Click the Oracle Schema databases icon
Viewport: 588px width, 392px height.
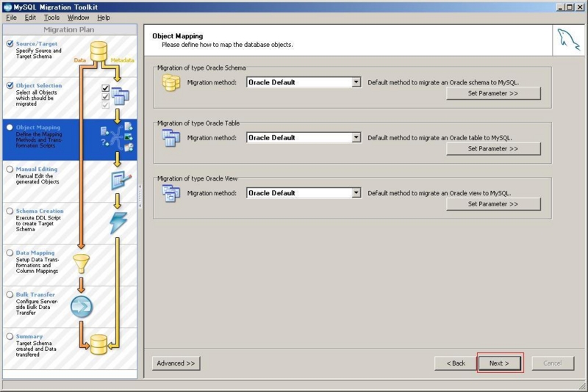click(x=171, y=83)
